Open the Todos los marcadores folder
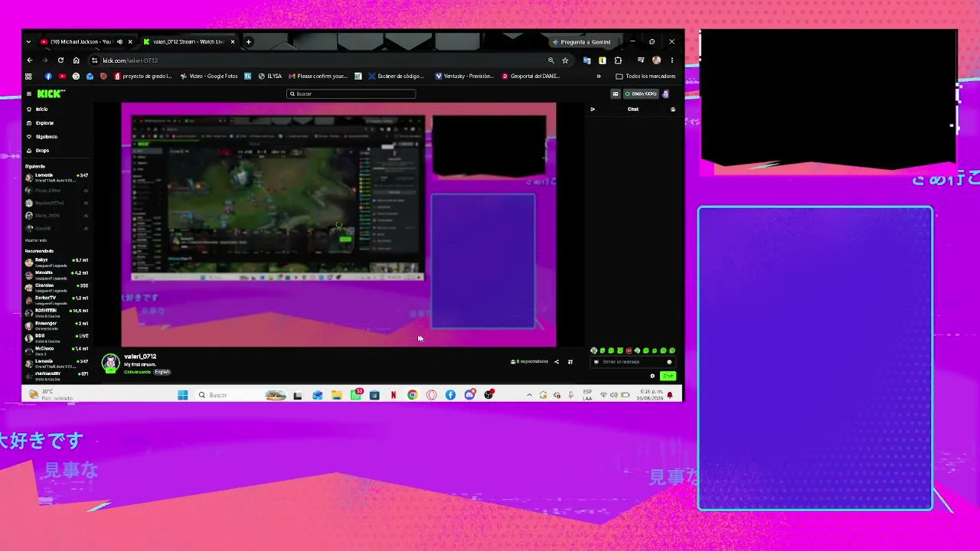This screenshot has height=551, width=980. coord(645,77)
